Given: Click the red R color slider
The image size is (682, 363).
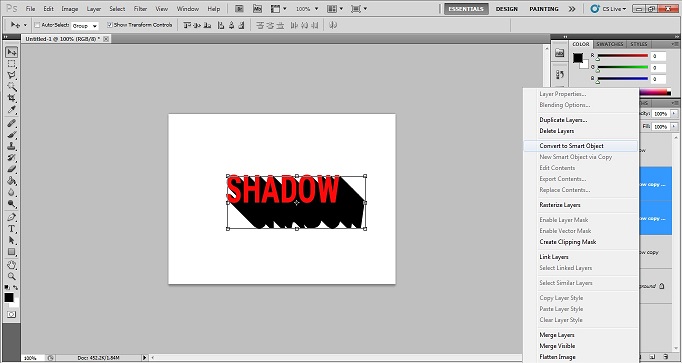Looking at the screenshot, I should click(623, 56).
